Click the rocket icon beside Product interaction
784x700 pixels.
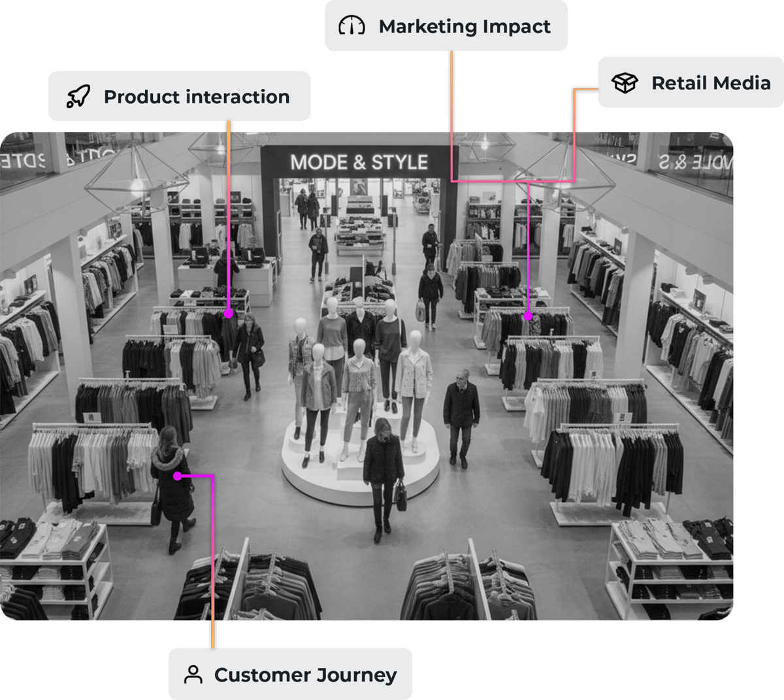pos(78,97)
